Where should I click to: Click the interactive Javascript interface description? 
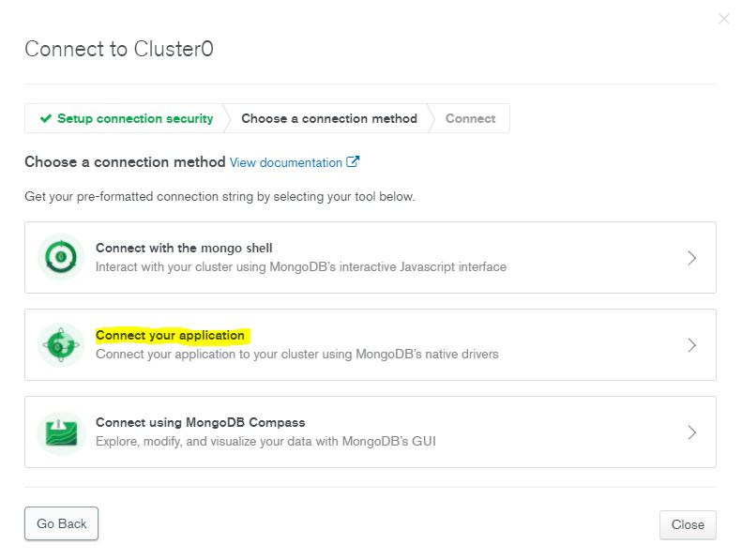tap(301, 267)
